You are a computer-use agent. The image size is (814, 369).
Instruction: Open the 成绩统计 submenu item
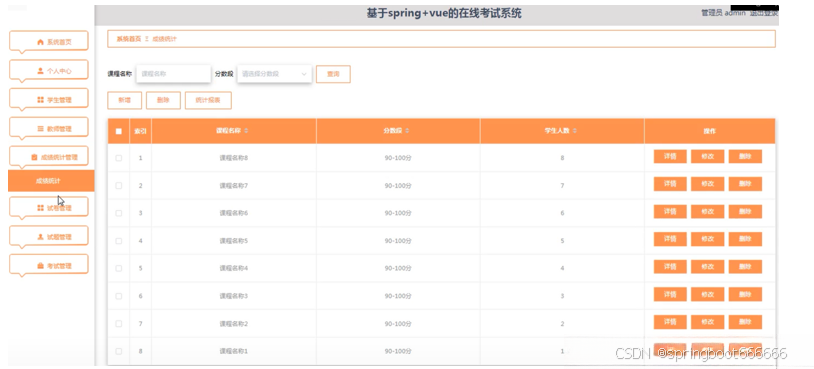click(x=51, y=181)
